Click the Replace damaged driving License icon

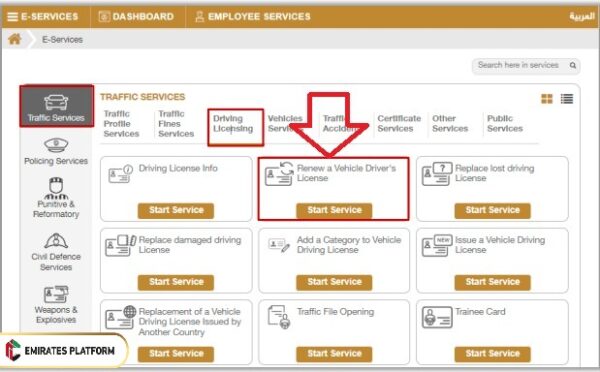[121, 246]
